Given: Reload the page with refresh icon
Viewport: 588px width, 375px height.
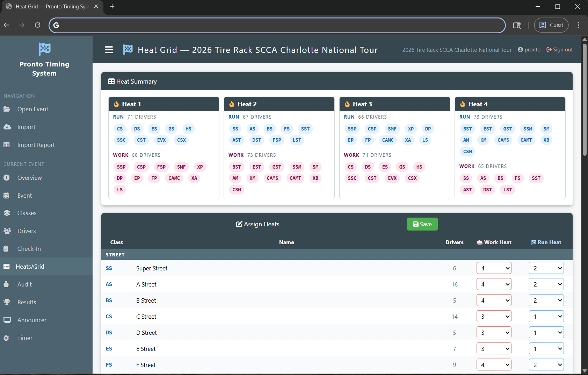Looking at the screenshot, I should 38,25.
